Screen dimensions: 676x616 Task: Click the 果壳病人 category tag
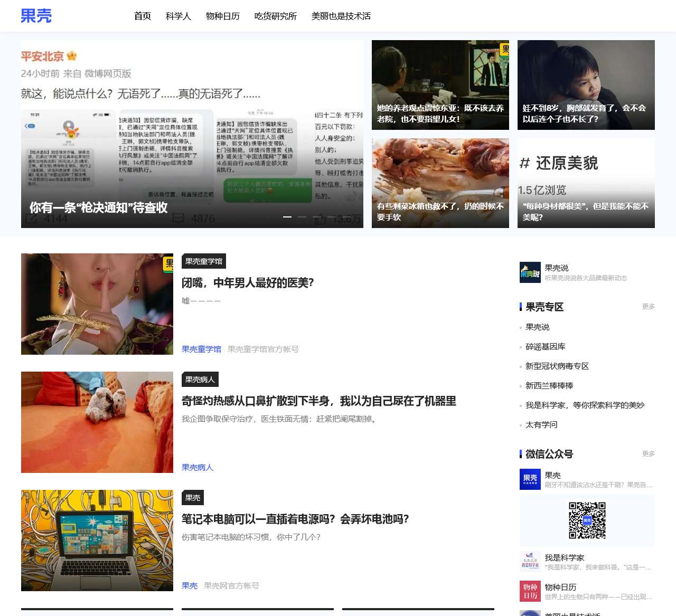pyautogui.click(x=200, y=380)
